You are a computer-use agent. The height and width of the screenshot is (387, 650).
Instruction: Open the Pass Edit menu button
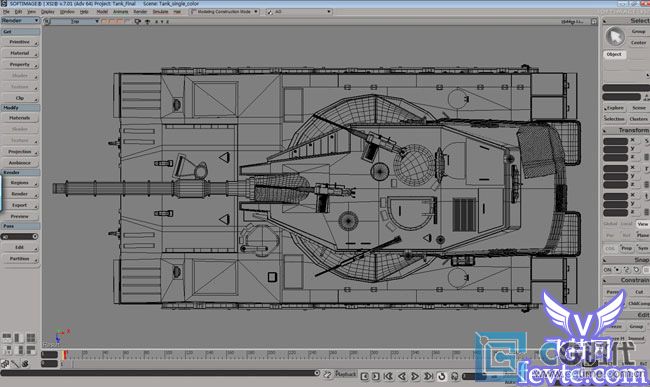click(20, 247)
